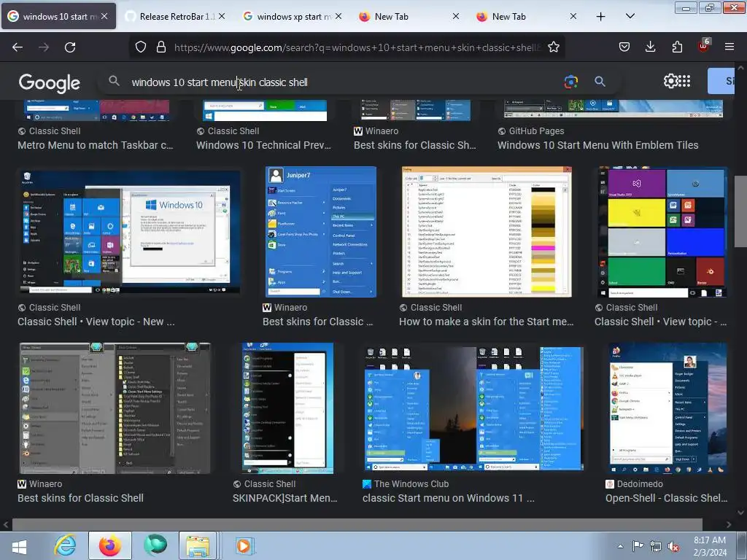
Task: Close the Release RetroBar tab
Action: click(222, 16)
